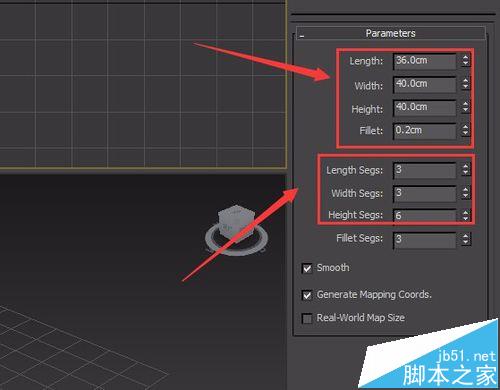Uncheck the Smooth checkbox
Screen dimensions: 500x390
(307, 268)
